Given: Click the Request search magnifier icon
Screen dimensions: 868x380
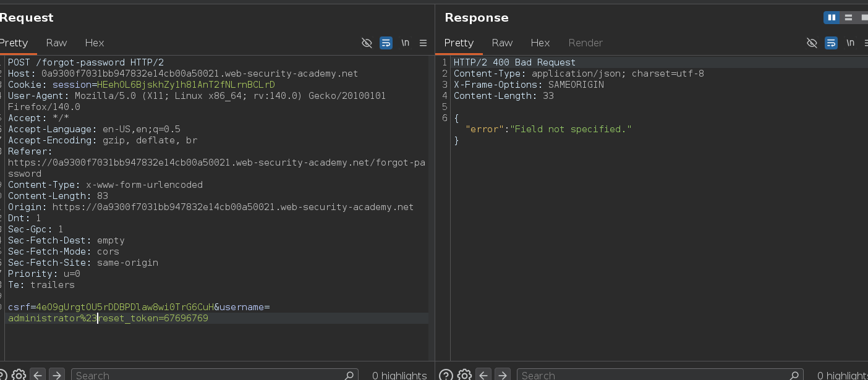Looking at the screenshot, I should (x=350, y=374).
